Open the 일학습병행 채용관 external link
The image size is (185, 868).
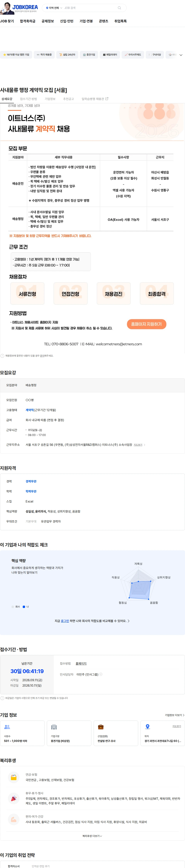[x=95, y=99]
